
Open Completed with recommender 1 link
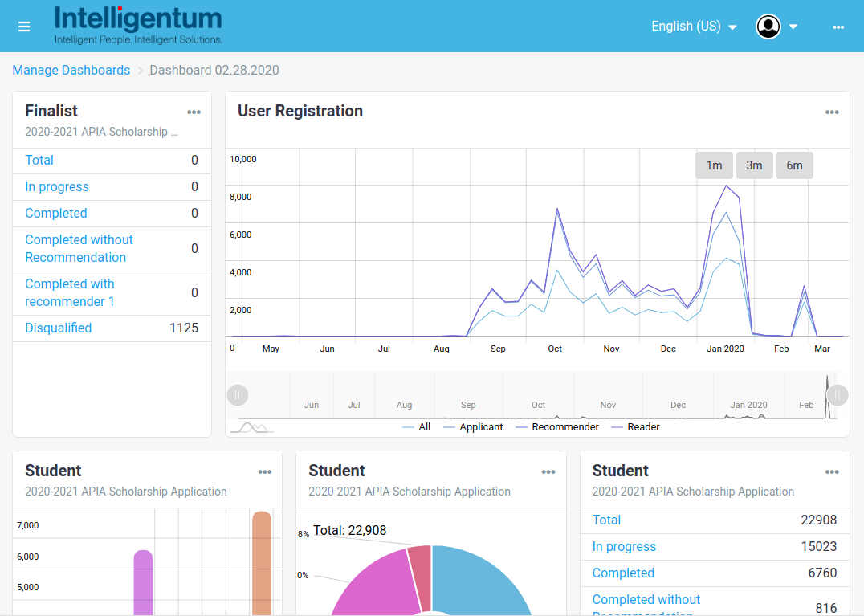coord(70,292)
